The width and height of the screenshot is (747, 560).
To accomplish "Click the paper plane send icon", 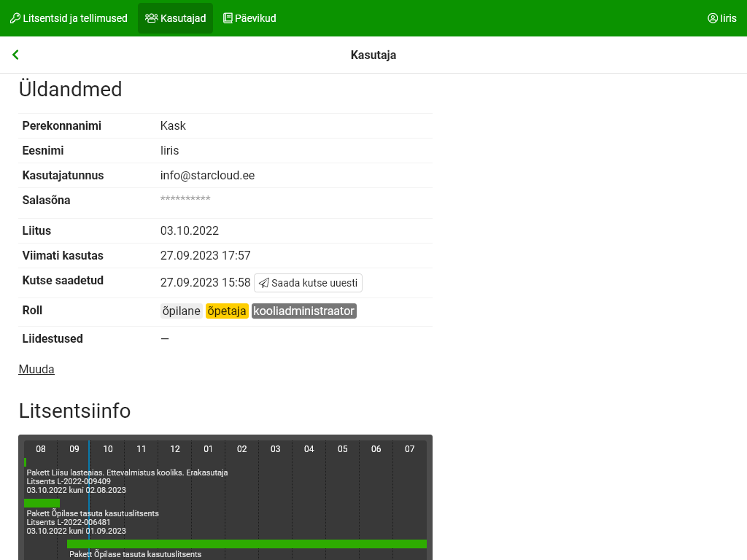I will (264, 283).
